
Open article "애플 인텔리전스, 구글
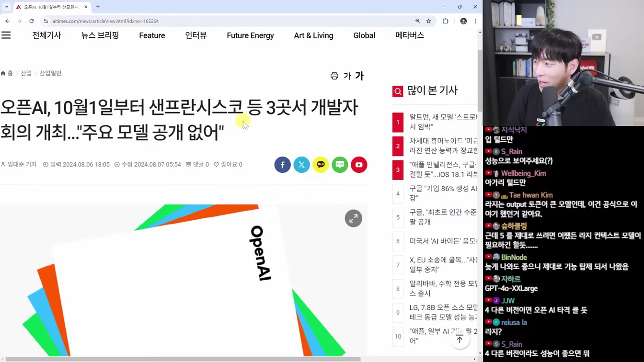(x=443, y=170)
